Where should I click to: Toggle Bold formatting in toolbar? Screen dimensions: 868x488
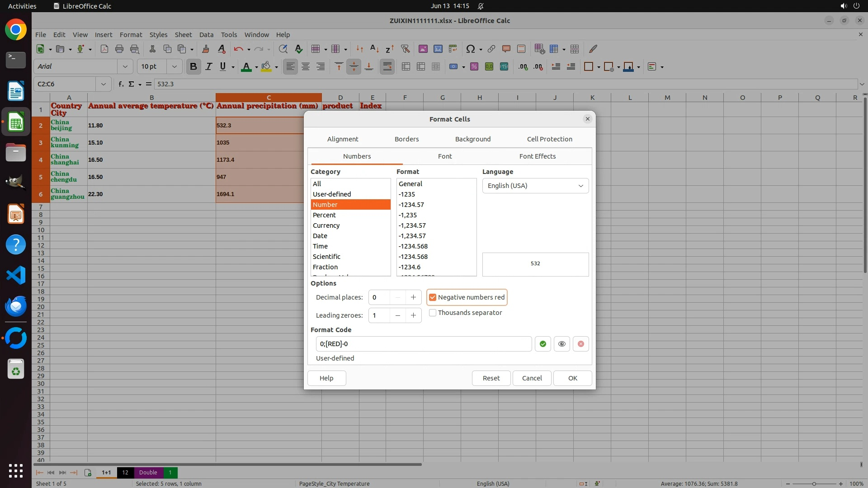click(x=193, y=67)
